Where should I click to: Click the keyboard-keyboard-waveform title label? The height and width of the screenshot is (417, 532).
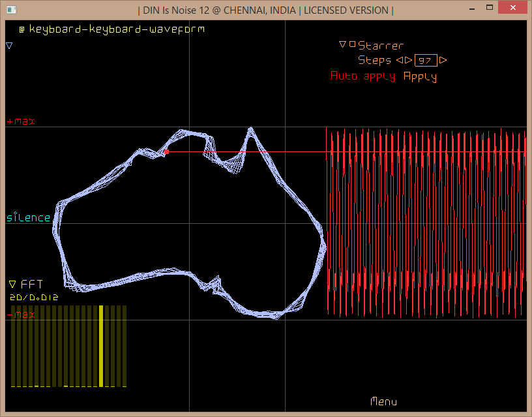(x=115, y=29)
